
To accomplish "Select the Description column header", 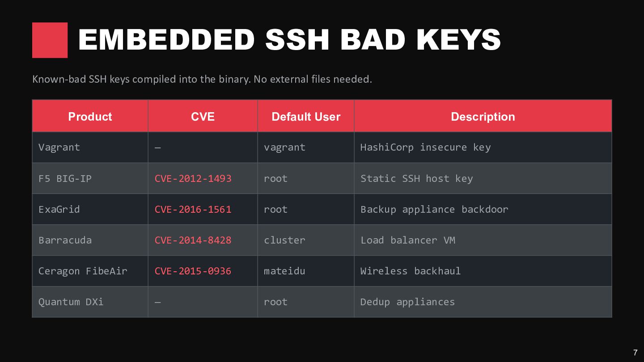I will 483,116.
